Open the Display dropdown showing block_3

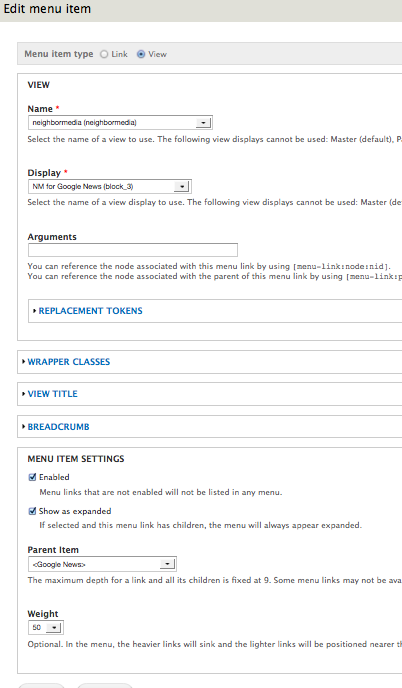tap(110, 186)
